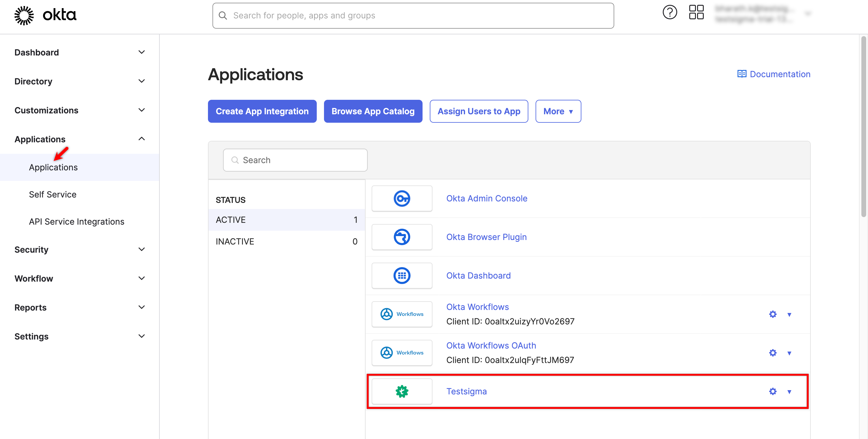Open the apps grid icon near top right
Screen dimensions: 868x439
pyautogui.click(x=696, y=12)
